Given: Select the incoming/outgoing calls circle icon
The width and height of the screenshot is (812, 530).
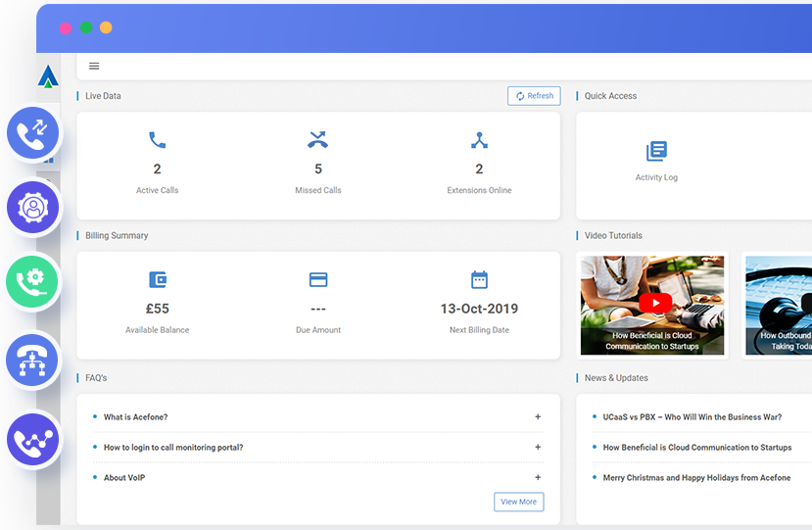Looking at the screenshot, I should pyautogui.click(x=33, y=132).
